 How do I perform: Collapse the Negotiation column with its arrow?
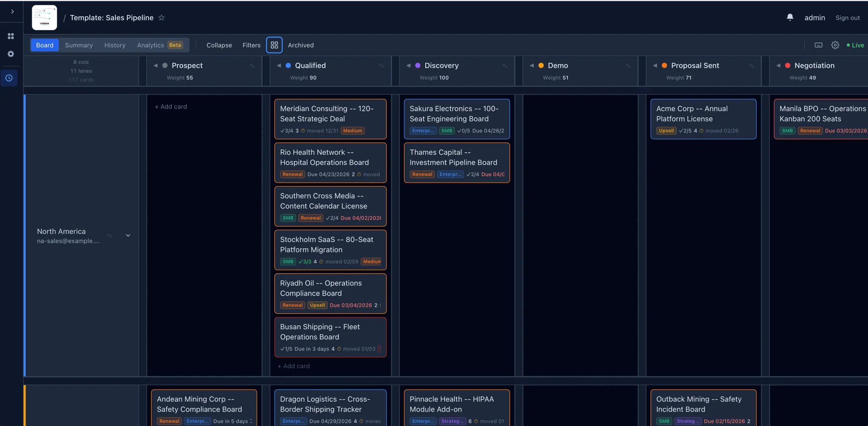click(x=778, y=65)
